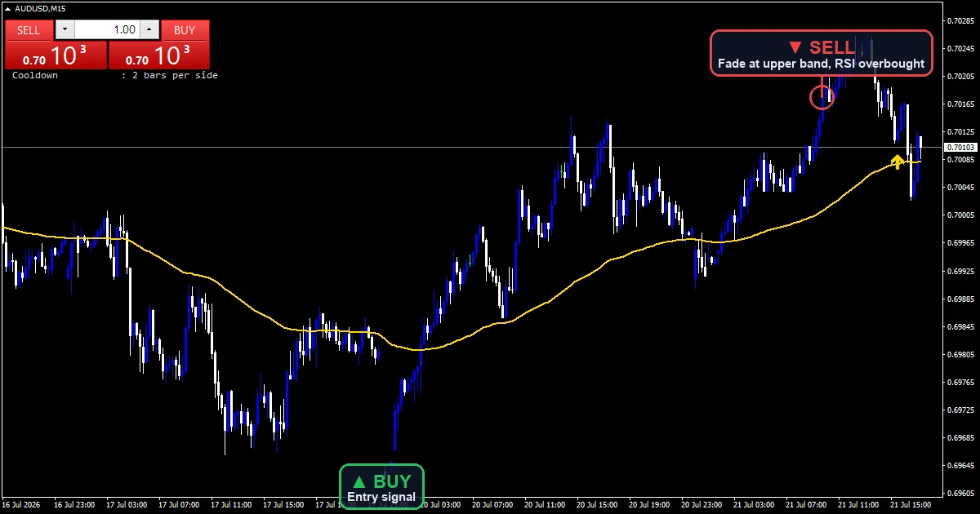Click the 0.70245 price axis label
The image size is (980, 514).
960,48
